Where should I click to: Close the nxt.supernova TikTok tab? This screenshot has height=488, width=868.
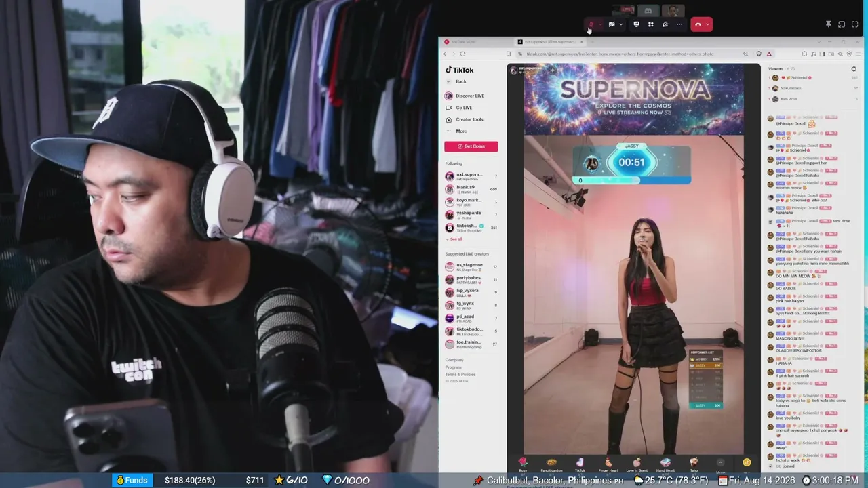click(581, 42)
